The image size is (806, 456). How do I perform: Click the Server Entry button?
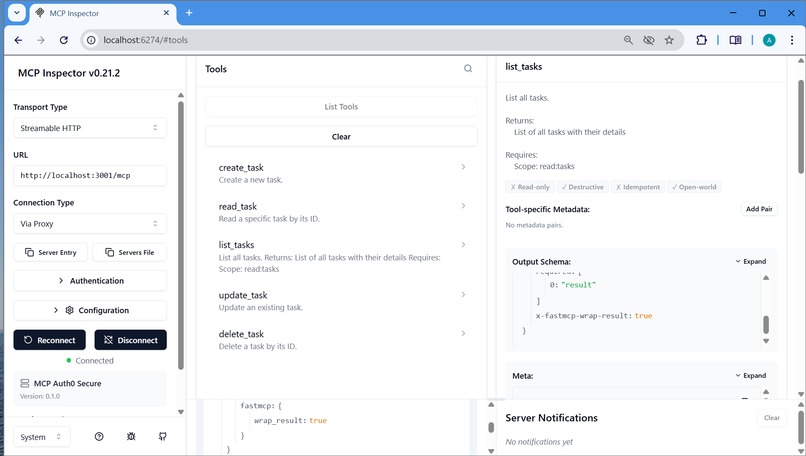tap(50, 252)
